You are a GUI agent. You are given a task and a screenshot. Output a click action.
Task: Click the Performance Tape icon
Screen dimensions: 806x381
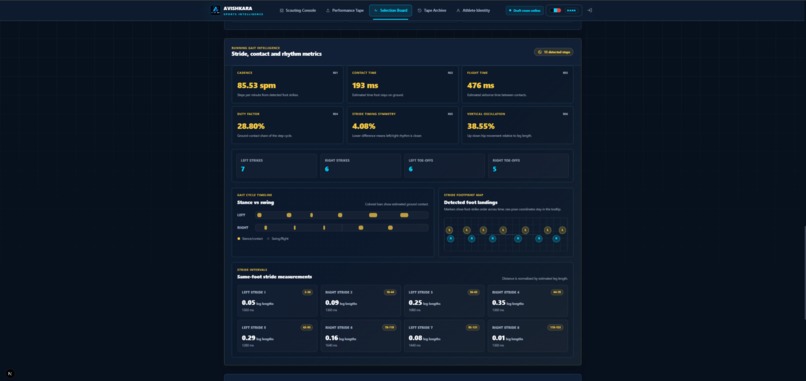click(x=328, y=10)
